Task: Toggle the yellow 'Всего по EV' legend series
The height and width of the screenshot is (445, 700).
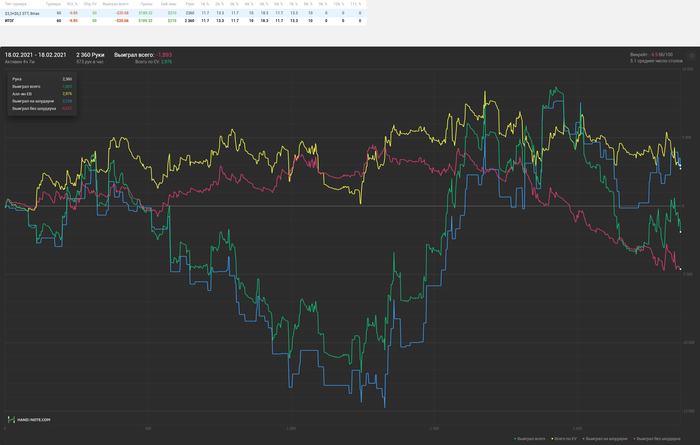Action: pyautogui.click(x=564, y=439)
